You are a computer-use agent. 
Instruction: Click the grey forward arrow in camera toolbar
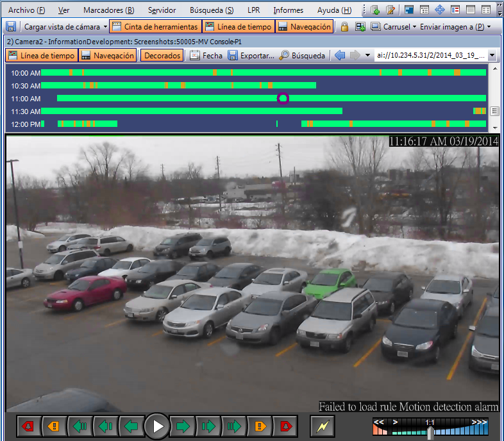[x=355, y=55]
